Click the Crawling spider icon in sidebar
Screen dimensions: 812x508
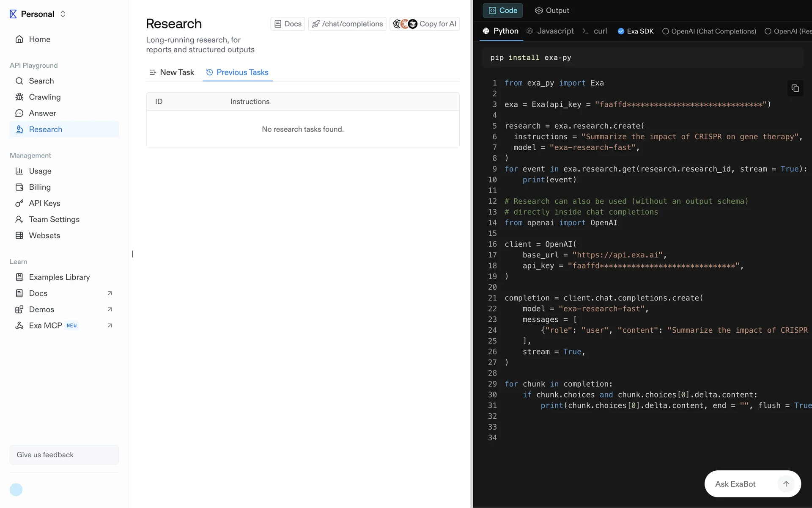click(x=19, y=97)
